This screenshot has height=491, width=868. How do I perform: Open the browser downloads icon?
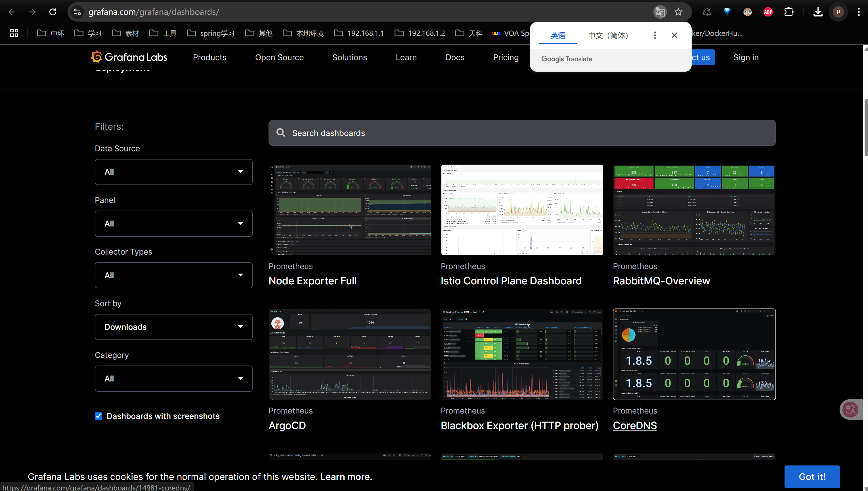point(817,12)
